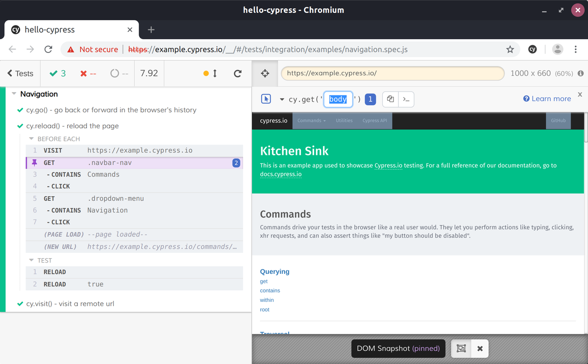Open the get command link
Viewport: 588px width, 364px height.
(x=264, y=281)
